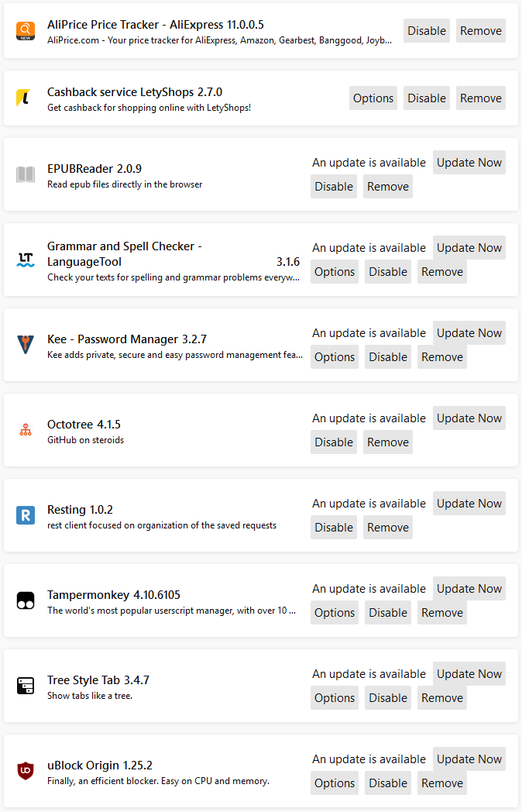522x812 pixels.
Task: Click the Octotree orange icon
Action: [x=26, y=430]
